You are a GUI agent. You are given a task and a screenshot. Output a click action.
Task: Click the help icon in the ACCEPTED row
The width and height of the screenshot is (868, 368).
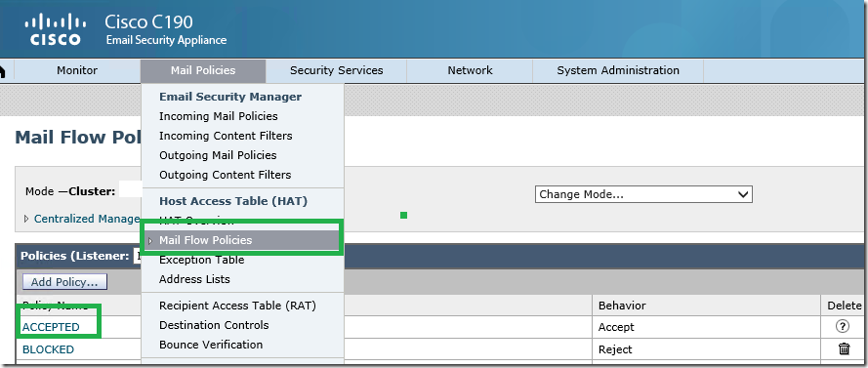click(842, 326)
